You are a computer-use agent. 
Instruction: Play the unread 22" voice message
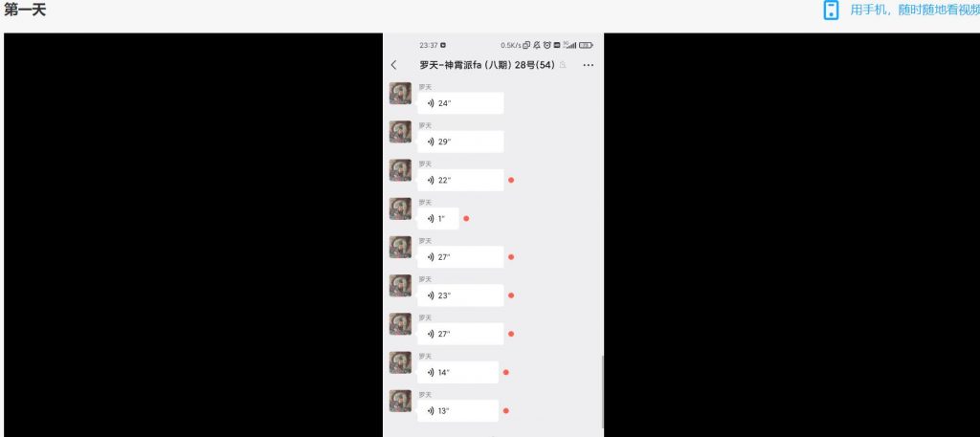click(460, 180)
